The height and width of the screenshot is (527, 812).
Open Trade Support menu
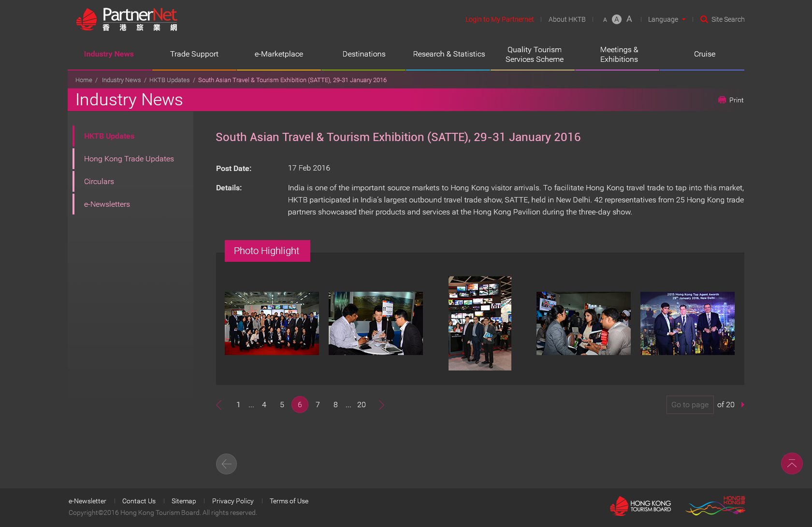pyautogui.click(x=194, y=54)
